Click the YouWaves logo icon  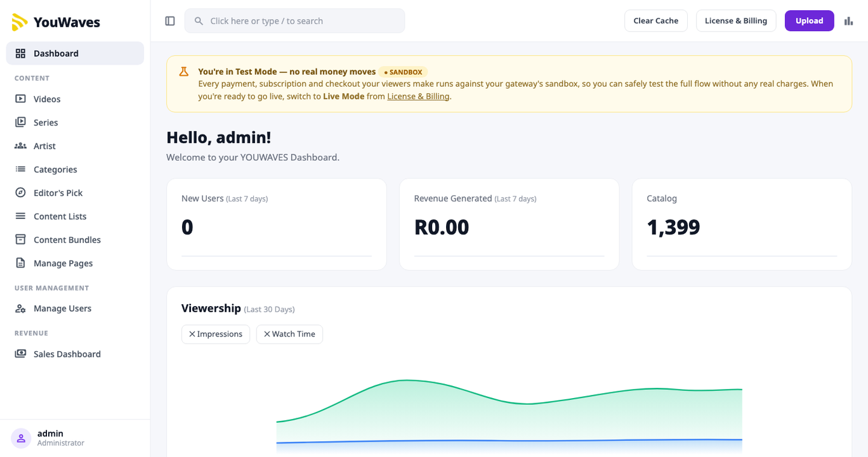tap(20, 22)
